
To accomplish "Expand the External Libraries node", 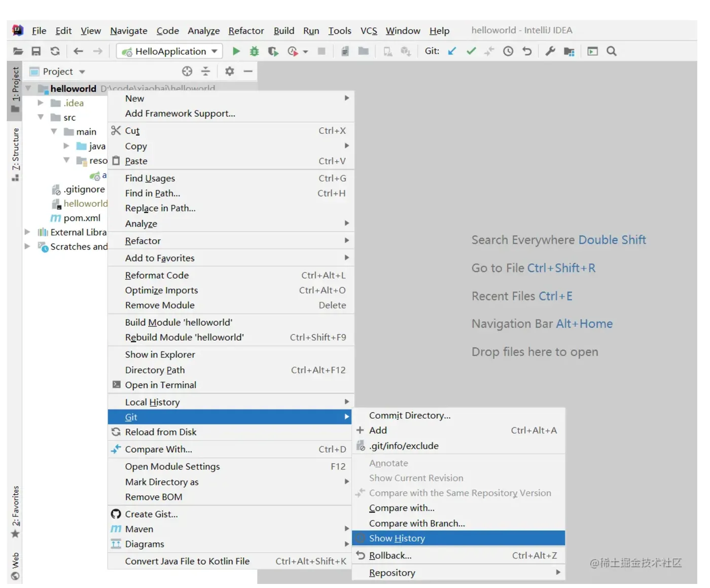I will 27,232.
